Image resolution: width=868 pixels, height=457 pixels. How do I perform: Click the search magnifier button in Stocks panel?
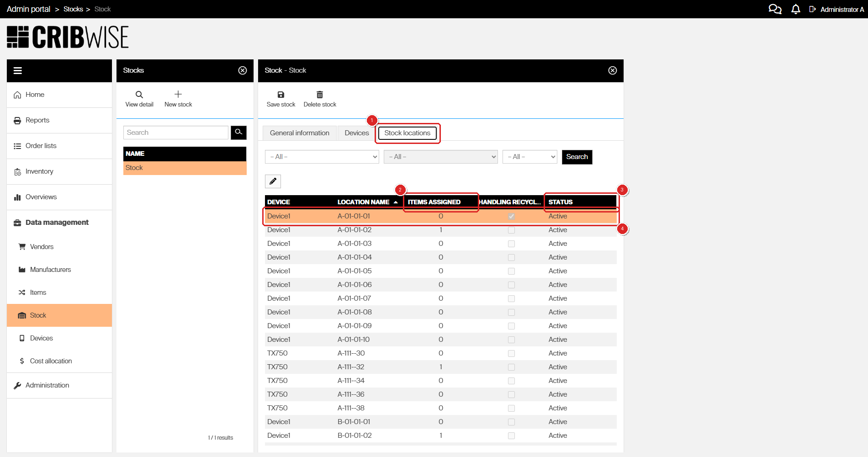coord(238,133)
